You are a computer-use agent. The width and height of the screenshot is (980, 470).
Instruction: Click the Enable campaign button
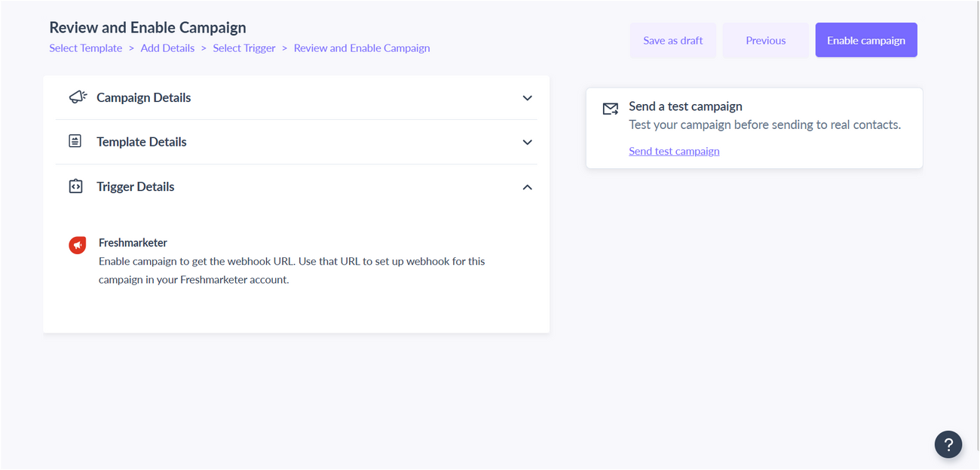(866, 41)
